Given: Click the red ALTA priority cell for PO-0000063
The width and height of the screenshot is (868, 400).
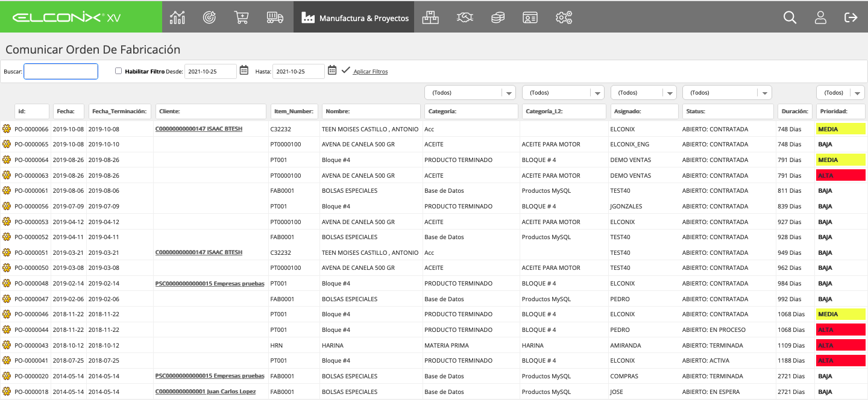Looking at the screenshot, I should (841, 175).
